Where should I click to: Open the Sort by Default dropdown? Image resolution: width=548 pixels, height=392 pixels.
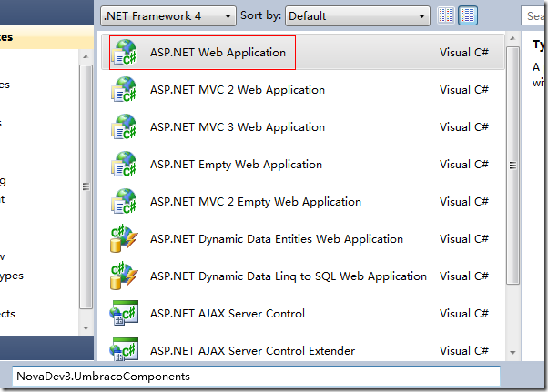(x=357, y=16)
